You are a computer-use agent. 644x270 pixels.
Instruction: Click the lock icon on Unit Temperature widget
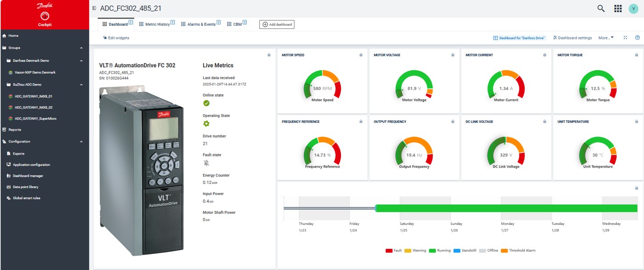[x=637, y=121]
